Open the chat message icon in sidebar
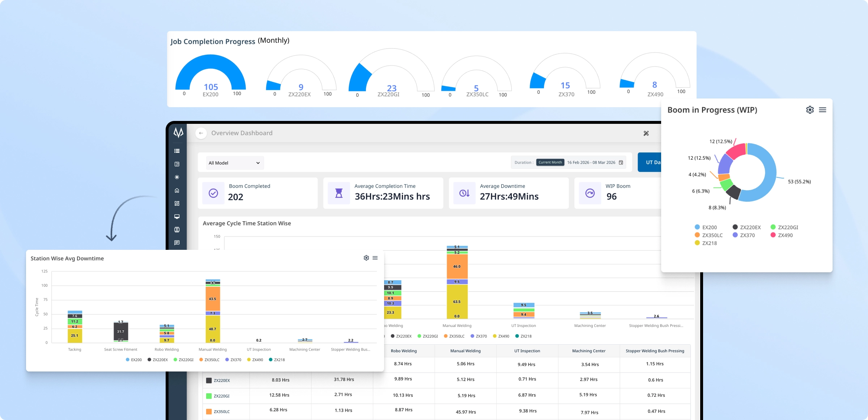Viewport: 868px width, 420px height. coord(177,243)
